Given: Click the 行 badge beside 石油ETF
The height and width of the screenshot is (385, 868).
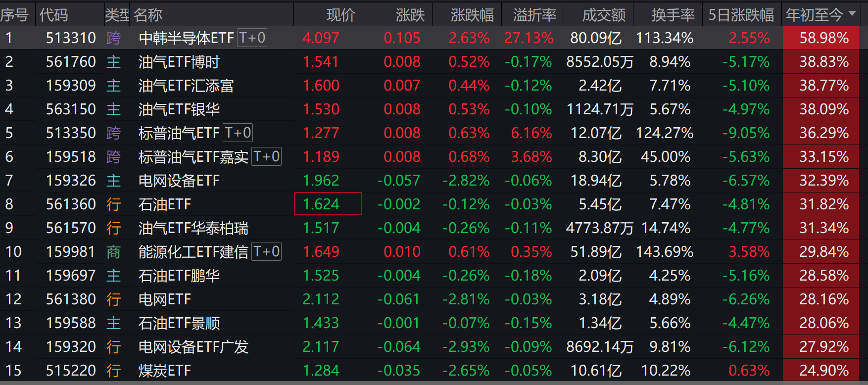Looking at the screenshot, I should [114, 204].
